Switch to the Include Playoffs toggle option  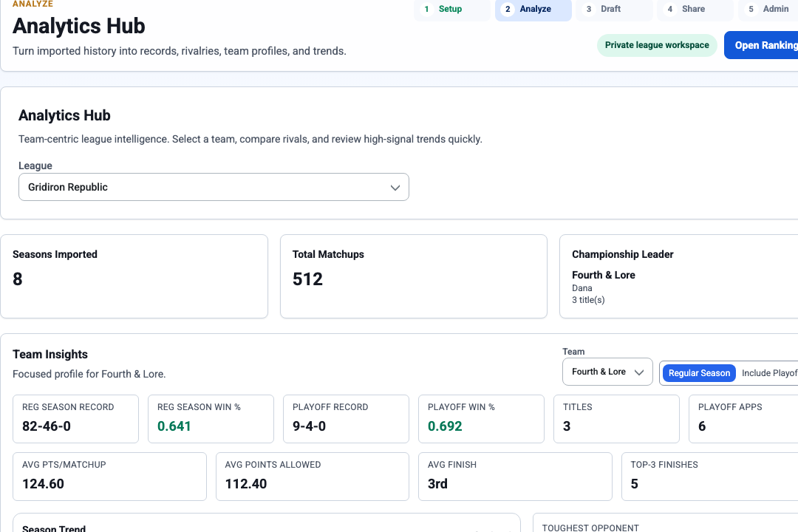tap(769, 373)
